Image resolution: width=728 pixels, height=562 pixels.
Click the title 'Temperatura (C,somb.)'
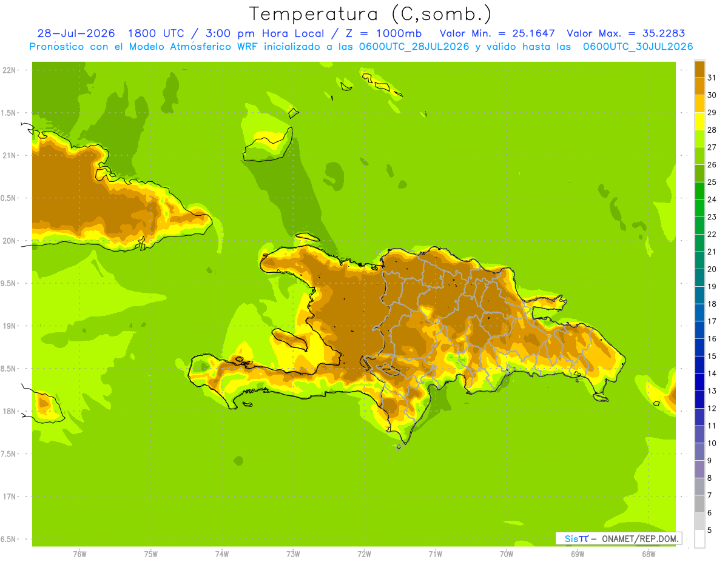370,14
